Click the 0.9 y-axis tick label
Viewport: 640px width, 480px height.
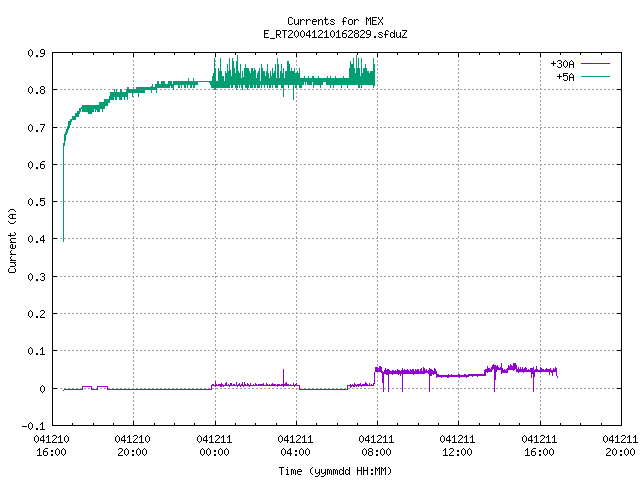point(36,53)
